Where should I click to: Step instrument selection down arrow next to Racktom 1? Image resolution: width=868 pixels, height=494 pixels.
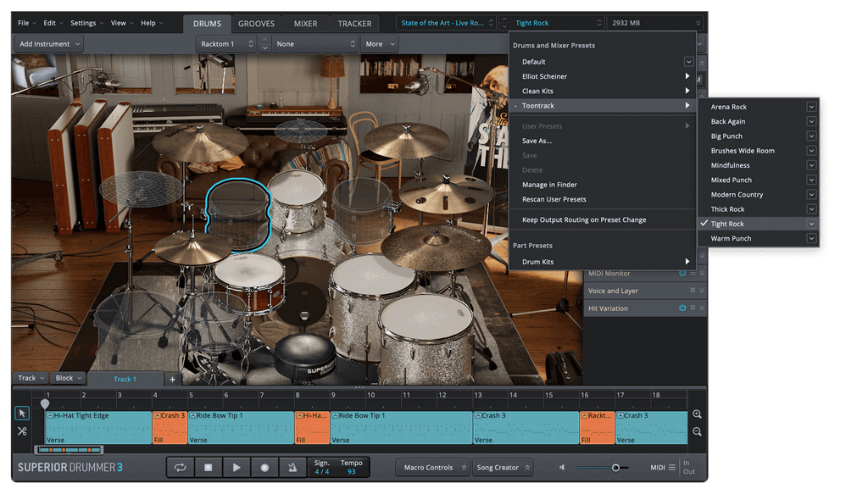point(265,48)
